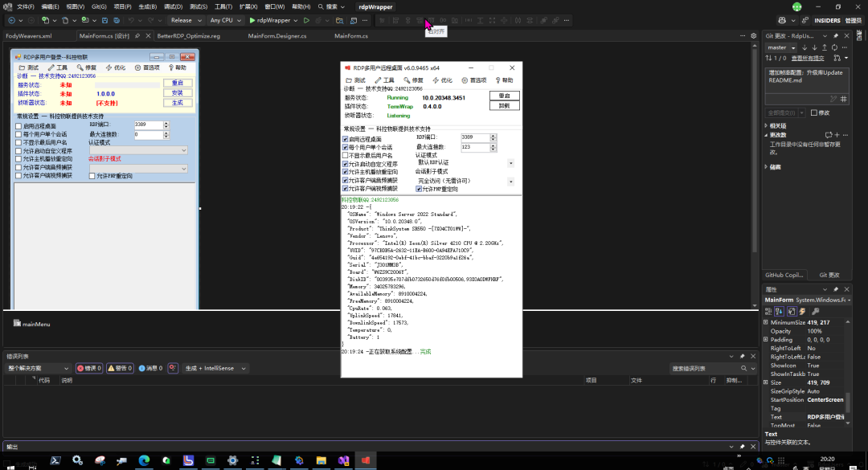The width and height of the screenshot is (868, 470).
Task: Click the branch graph icon beside view commits
Action: pyautogui.click(x=837, y=58)
